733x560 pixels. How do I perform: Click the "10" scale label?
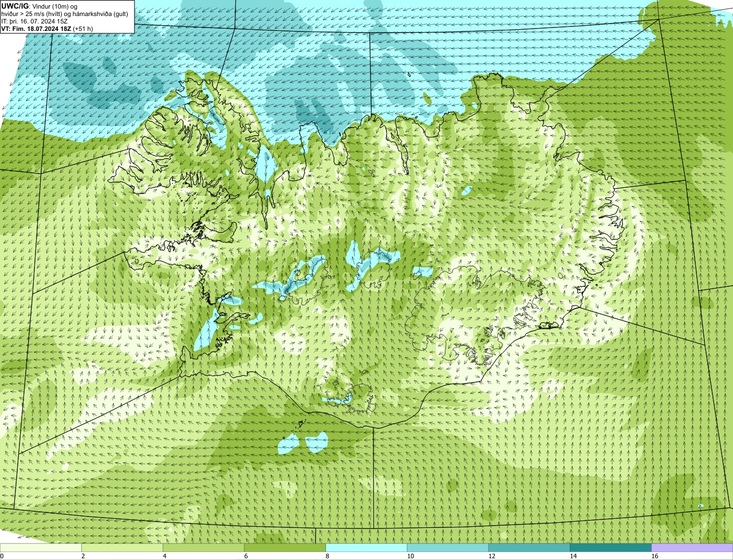(410, 556)
